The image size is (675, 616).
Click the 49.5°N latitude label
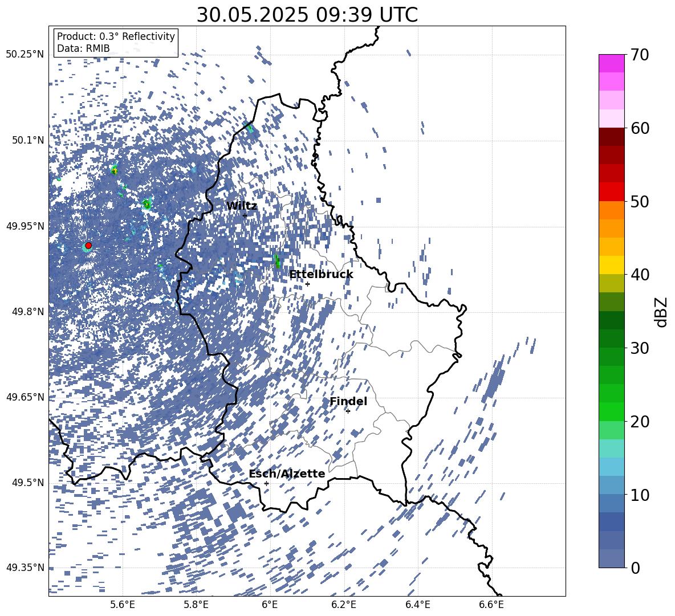point(27,483)
